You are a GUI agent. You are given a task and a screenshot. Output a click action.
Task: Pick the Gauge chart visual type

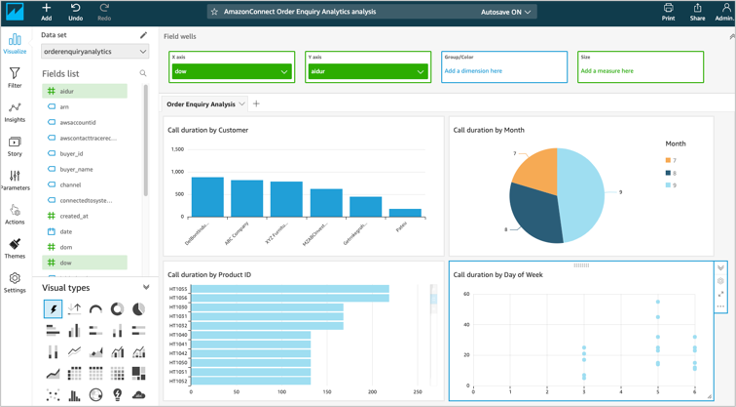(96, 309)
